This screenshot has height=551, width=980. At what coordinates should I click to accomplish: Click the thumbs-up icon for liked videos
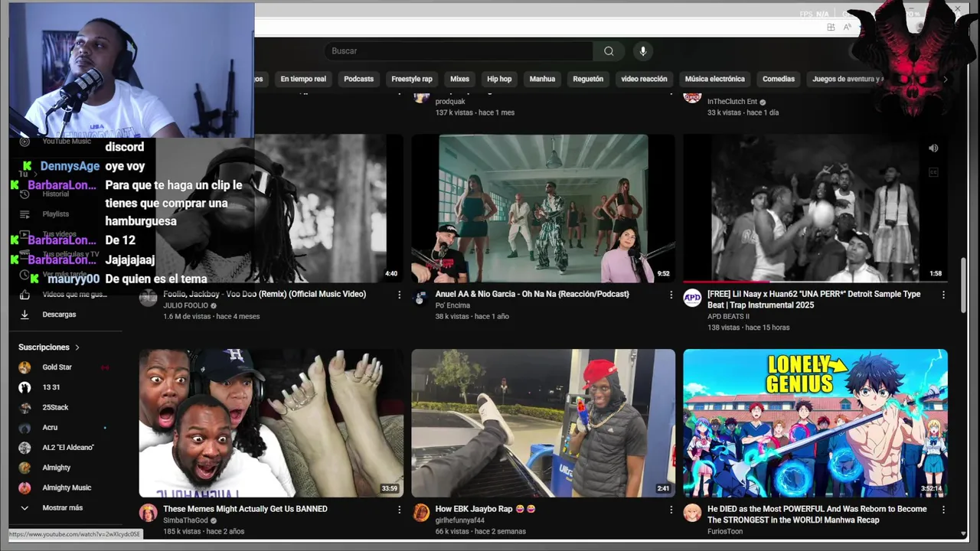pyautogui.click(x=24, y=295)
